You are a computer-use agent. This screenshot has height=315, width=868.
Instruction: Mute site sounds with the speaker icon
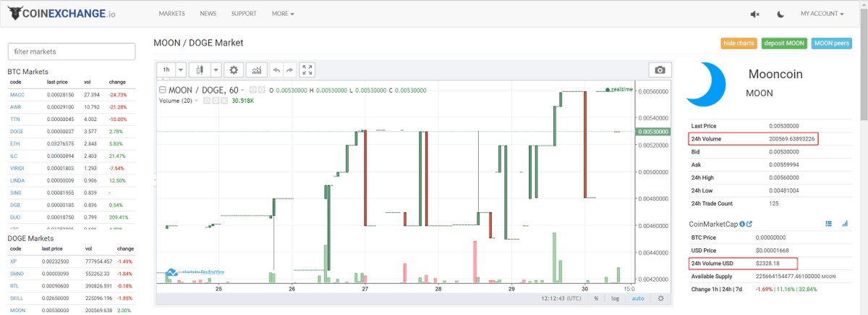tap(755, 14)
